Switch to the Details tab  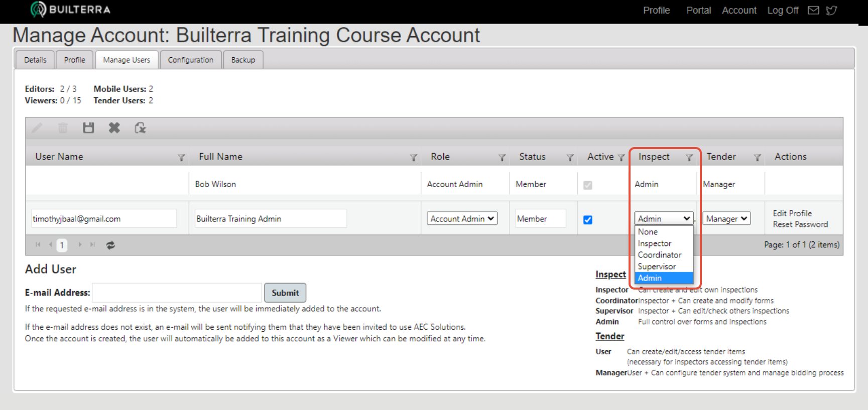[35, 60]
